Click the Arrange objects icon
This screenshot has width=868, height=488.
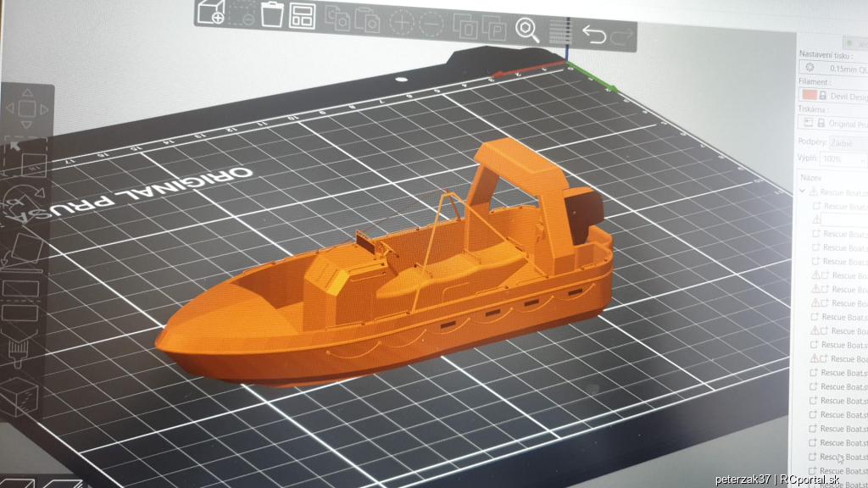coord(303,16)
